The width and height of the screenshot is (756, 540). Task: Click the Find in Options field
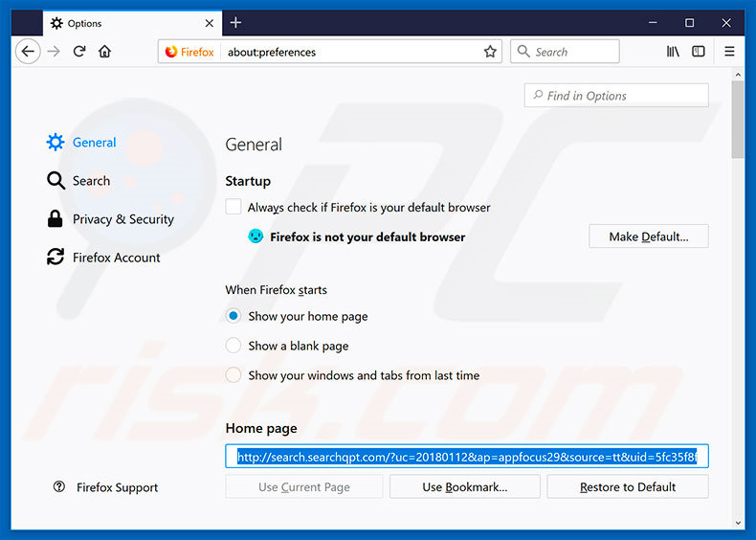tap(616, 96)
